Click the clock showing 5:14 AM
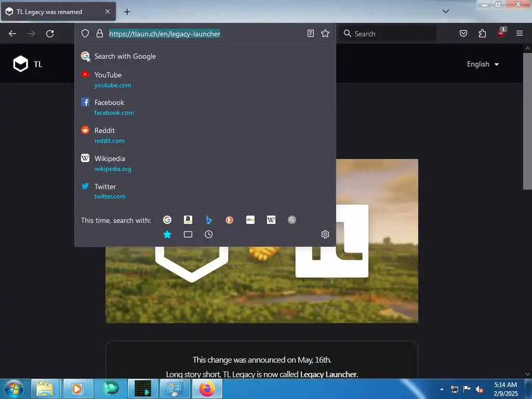The width and height of the screenshot is (532, 399). click(506, 389)
